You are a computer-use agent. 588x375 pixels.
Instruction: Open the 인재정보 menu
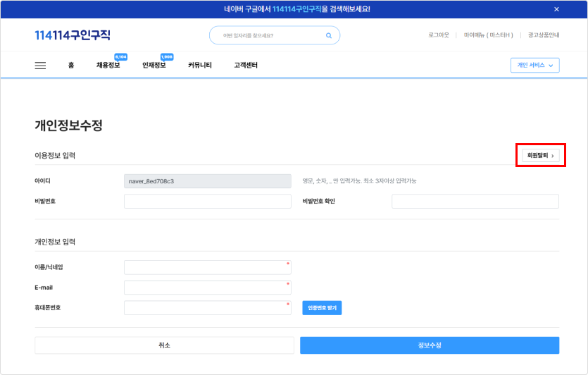point(154,66)
